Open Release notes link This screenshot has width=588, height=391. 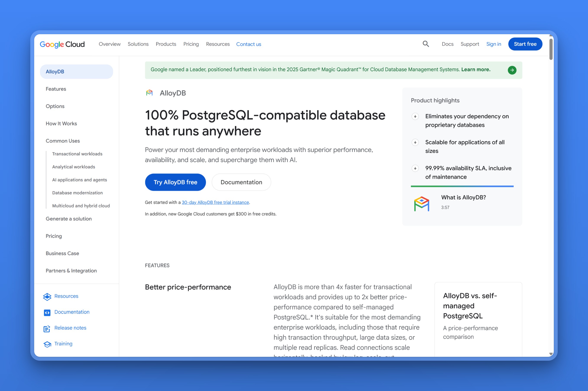click(x=70, y=328)
